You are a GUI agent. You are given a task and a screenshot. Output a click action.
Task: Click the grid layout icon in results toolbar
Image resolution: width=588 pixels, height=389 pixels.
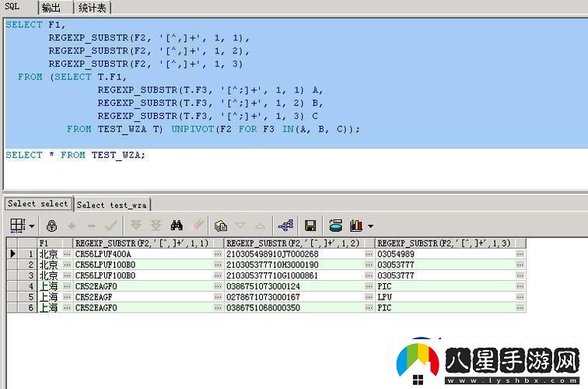point(17,226)
